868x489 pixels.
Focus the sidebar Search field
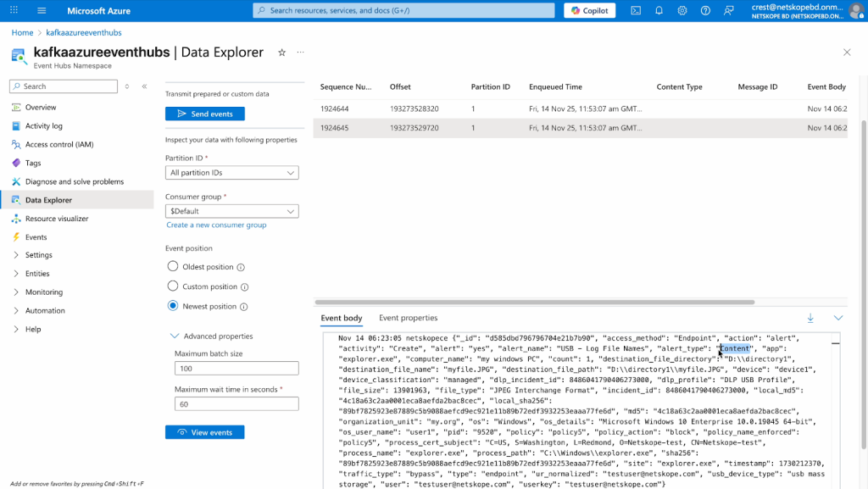64,86
